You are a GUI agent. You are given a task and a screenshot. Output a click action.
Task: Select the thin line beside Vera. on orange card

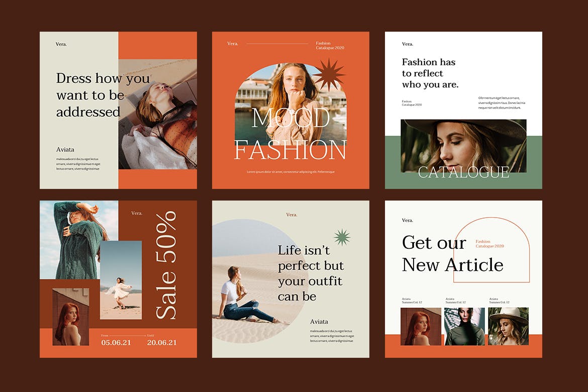(277, 44)
